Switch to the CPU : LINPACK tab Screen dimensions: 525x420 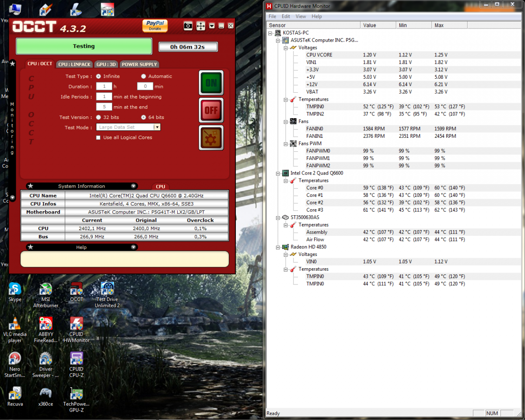click(74, 64)
